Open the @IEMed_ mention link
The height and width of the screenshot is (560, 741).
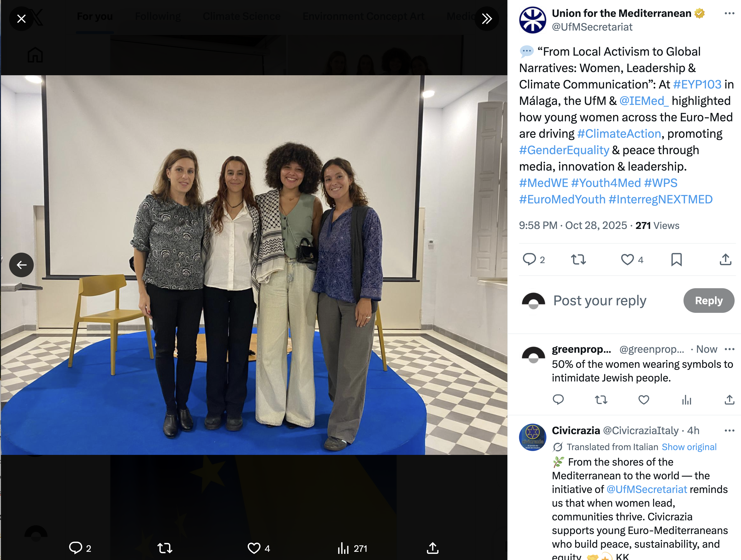coord(644,101)
